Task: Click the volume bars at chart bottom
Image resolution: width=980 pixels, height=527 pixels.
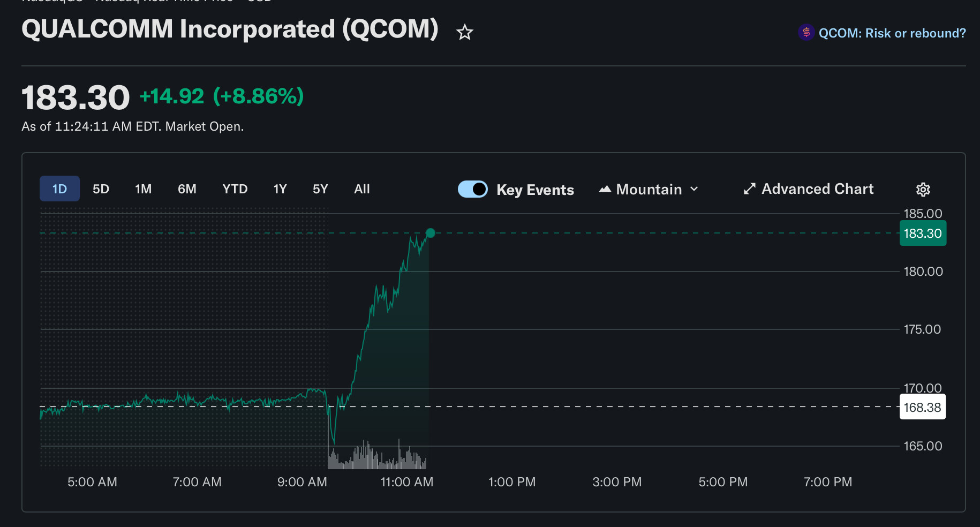Action: point(378,455)
